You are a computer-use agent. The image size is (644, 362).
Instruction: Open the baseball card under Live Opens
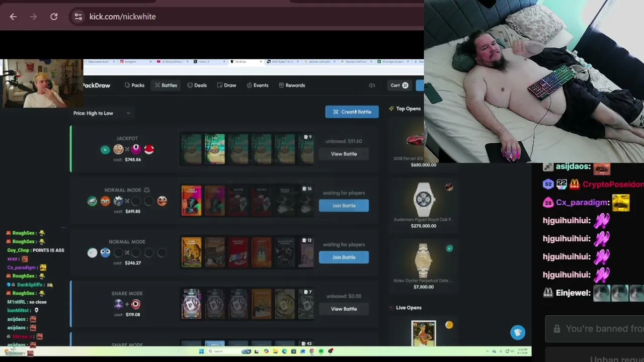pos(423,333)
